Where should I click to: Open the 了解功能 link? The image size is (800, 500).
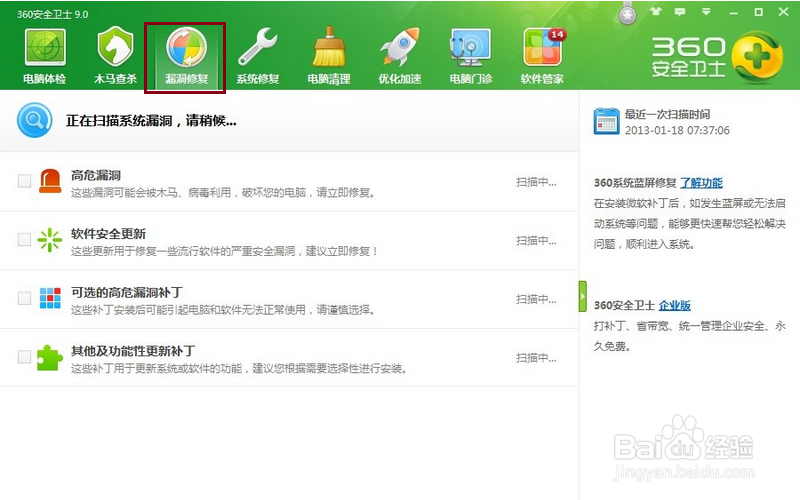[702, 183]
